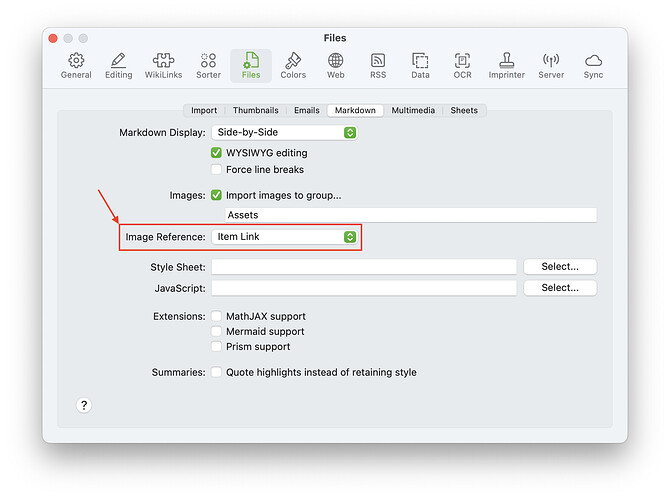Open the Server settings pane
Viewport: 670px width, 499px height.
point(551,66)
